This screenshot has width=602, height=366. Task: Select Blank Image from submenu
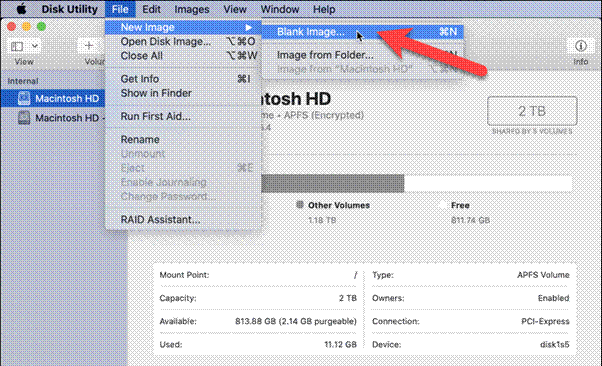[x=362, y=31]
